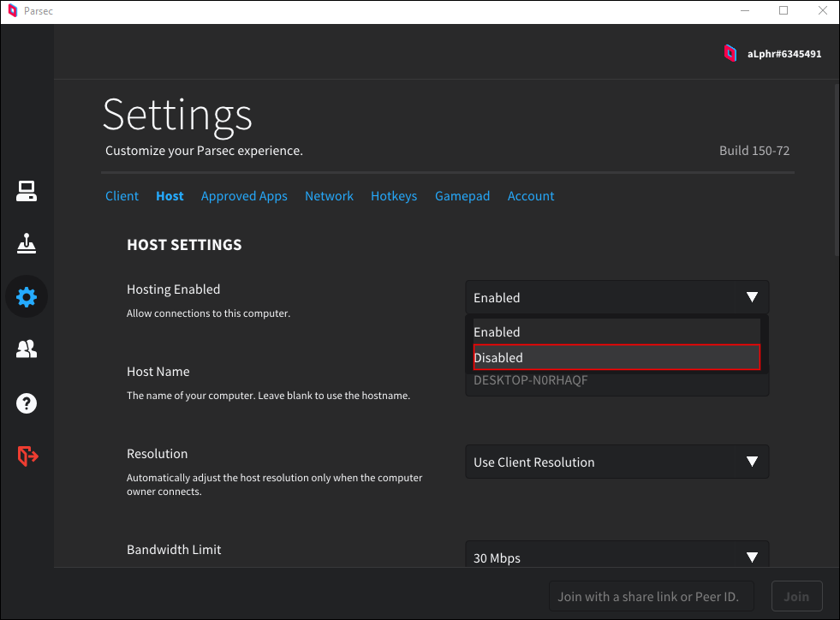The width and height of the screenshot is (840, 620).
Task: Click the Parsec logo in title bar
Action: pos(12,11)
